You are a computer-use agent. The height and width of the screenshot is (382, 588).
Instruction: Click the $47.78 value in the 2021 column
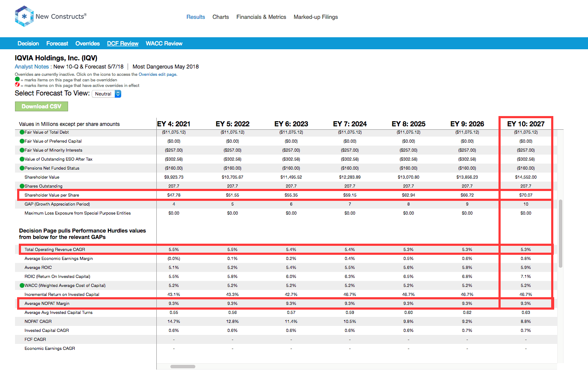point(174,195)
